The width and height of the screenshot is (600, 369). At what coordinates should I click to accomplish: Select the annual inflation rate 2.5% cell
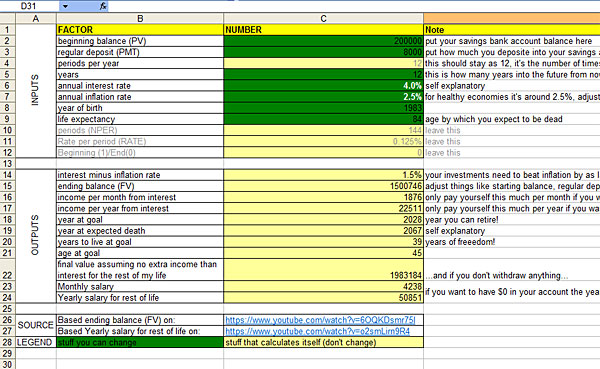(x=323, y=97)
